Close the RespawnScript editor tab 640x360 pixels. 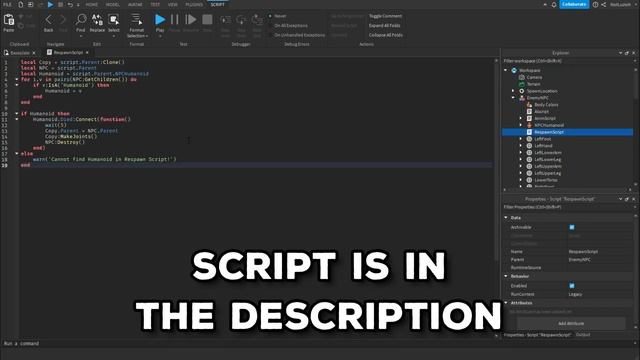[87, 53]
